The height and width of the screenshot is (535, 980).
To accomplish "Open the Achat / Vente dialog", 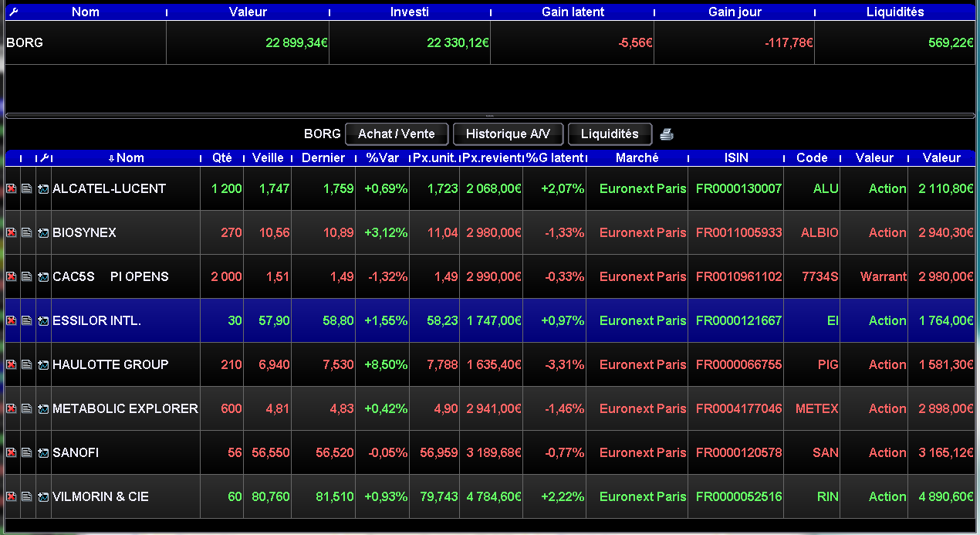I will click(397, 134).
